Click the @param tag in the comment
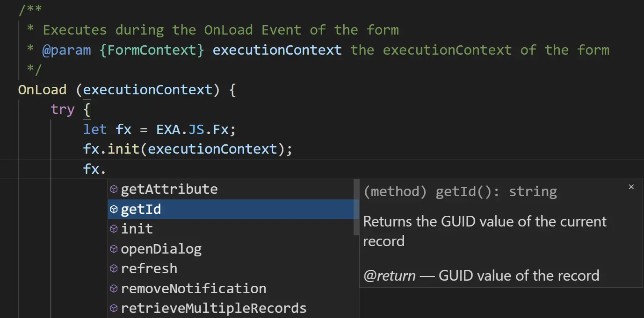 point(66,50)
